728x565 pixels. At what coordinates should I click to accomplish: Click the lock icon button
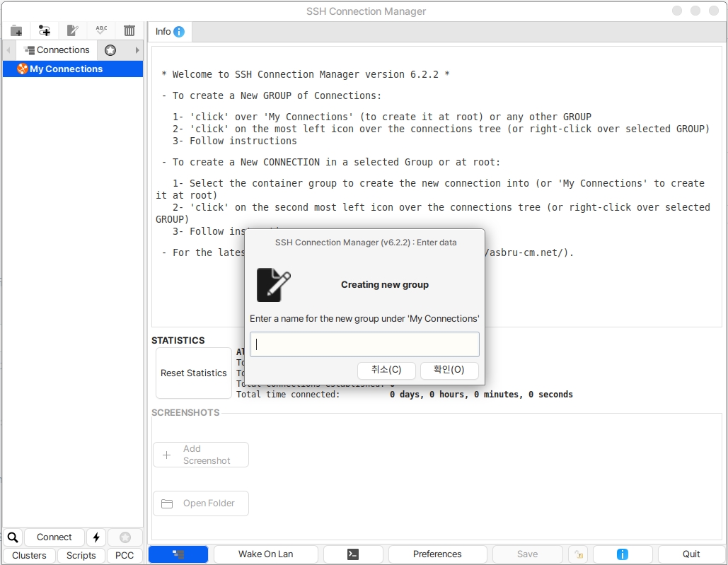tap(578, 554)
